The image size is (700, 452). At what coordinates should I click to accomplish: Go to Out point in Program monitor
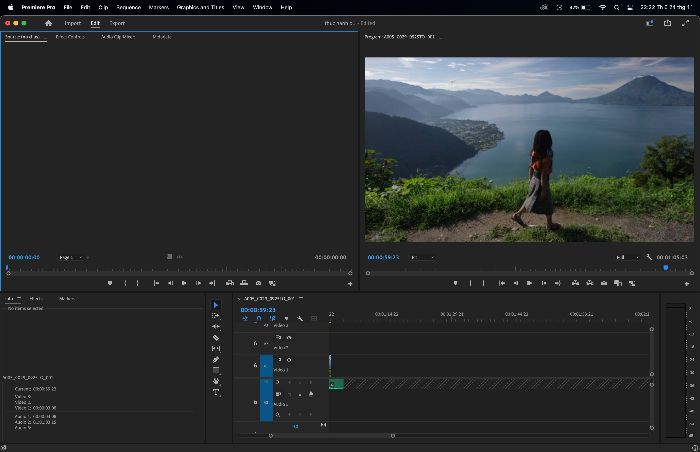pos(558,283)
